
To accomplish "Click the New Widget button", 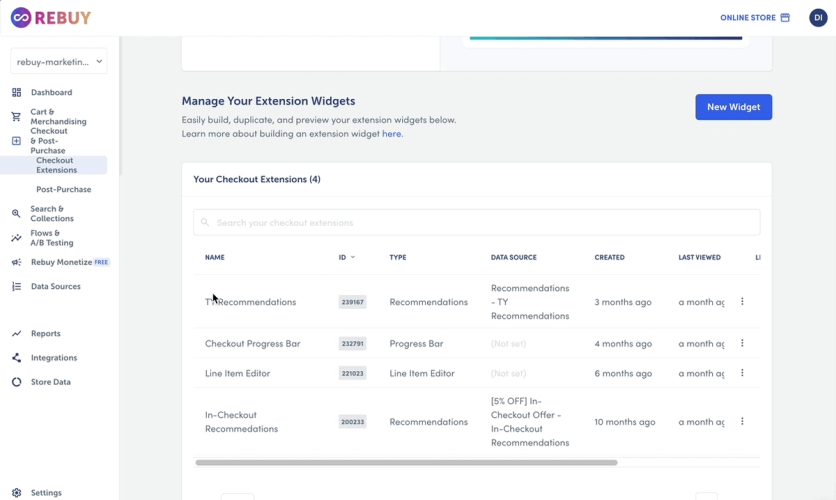I will (x=733, y=107).
